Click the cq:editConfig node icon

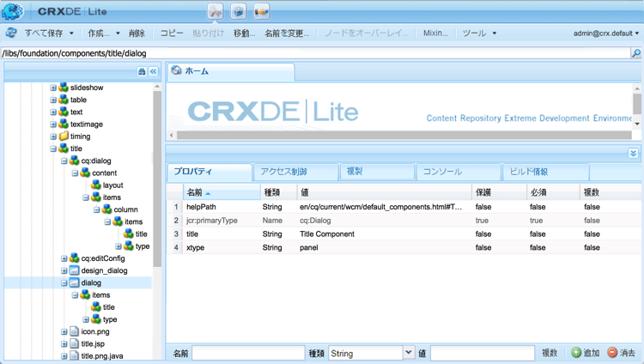(75, 258)
